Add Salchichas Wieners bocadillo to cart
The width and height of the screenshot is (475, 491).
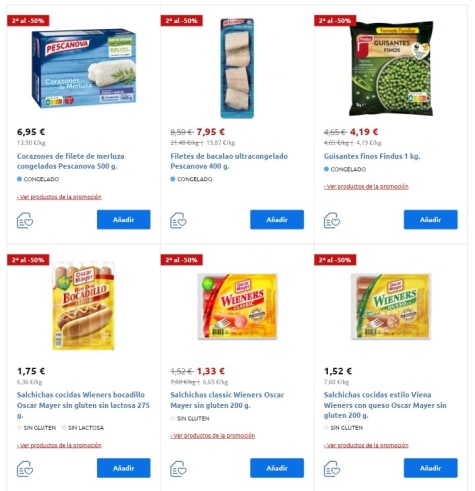(124, 468)
